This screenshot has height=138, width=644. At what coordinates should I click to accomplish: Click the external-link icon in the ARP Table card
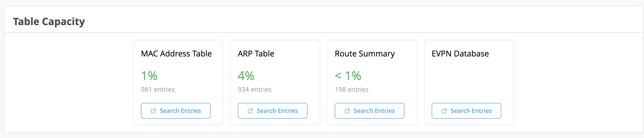coord(250,111)
